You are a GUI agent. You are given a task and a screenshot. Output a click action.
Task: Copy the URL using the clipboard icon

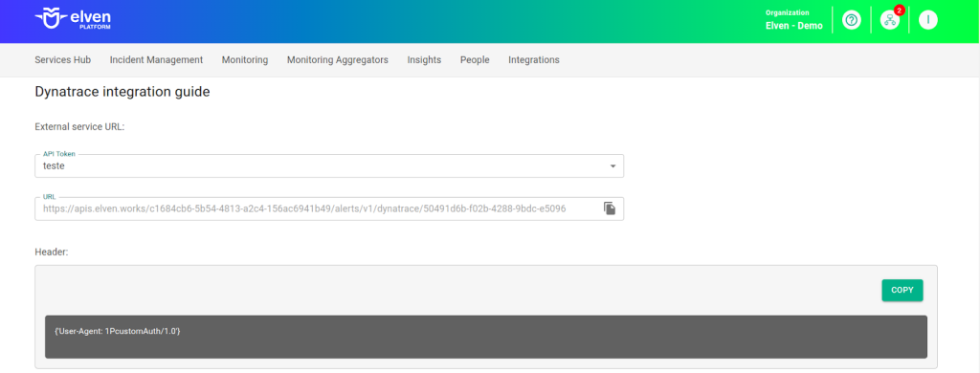[x=610, y=208]
